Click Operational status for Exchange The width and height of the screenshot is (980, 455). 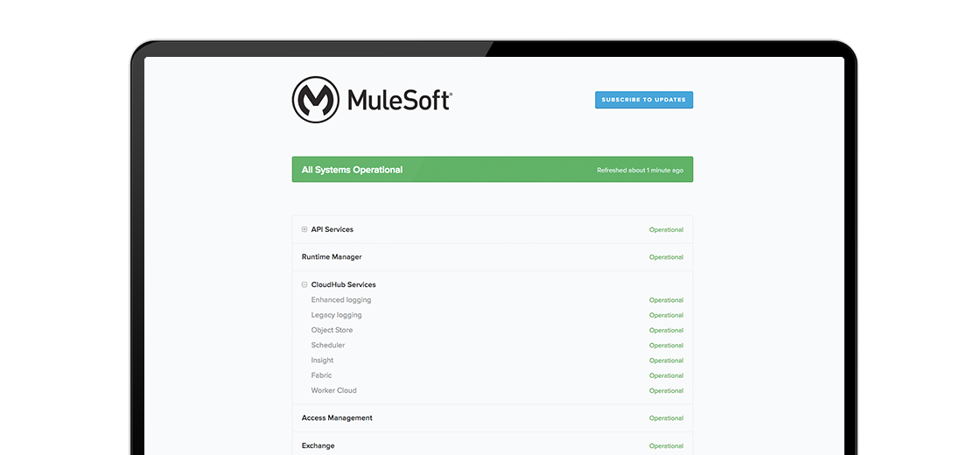tap(666, 445)
